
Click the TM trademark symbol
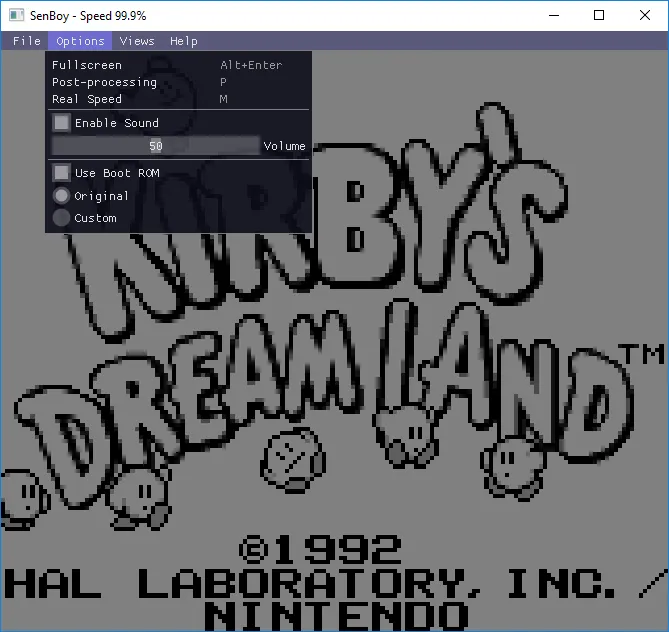(643, 355)
